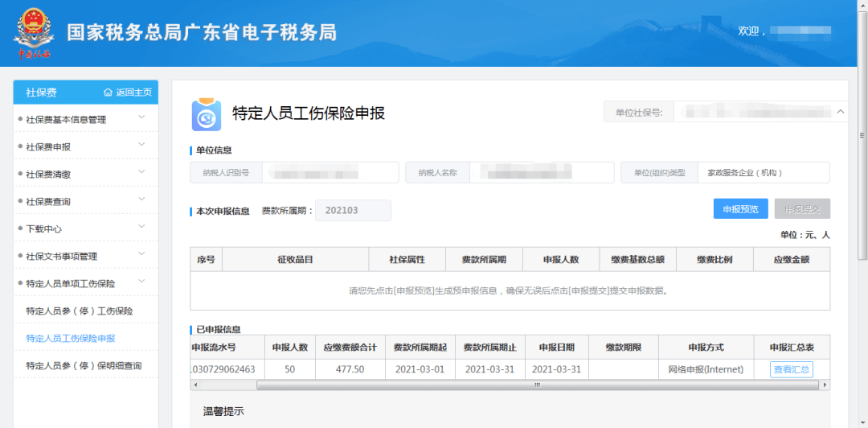Click the blue 特定人员工伤保险申报 page icon
Image resolution: width=868 pixels, height=428 pixels.
(207, 115)
